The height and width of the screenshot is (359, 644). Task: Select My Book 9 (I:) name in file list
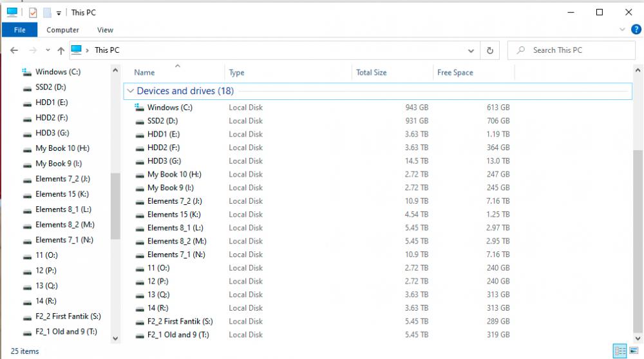[171, 188]
